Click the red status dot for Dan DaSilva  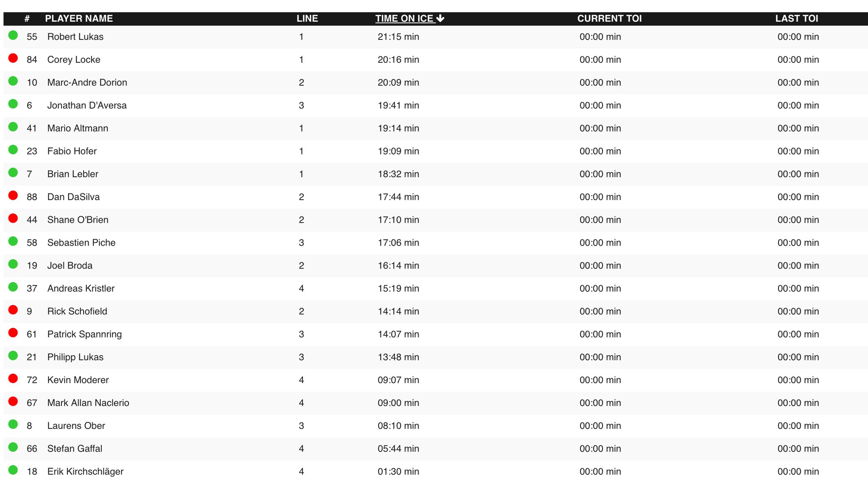click(13, 196)
